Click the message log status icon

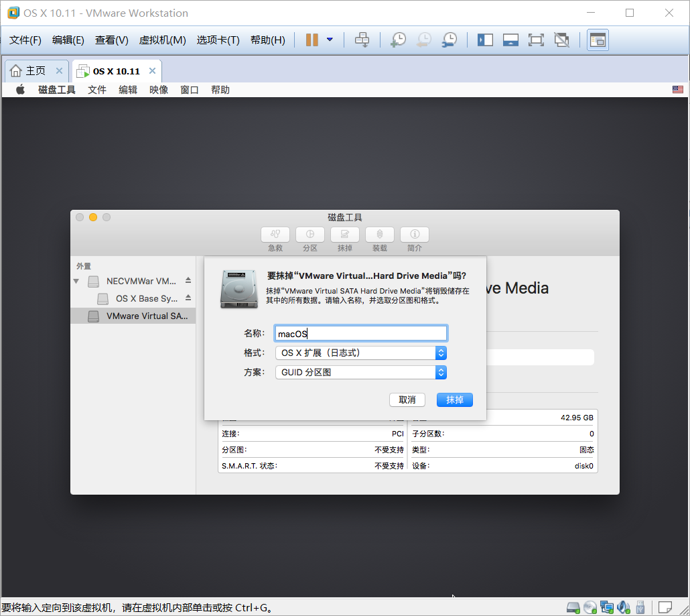665,608
